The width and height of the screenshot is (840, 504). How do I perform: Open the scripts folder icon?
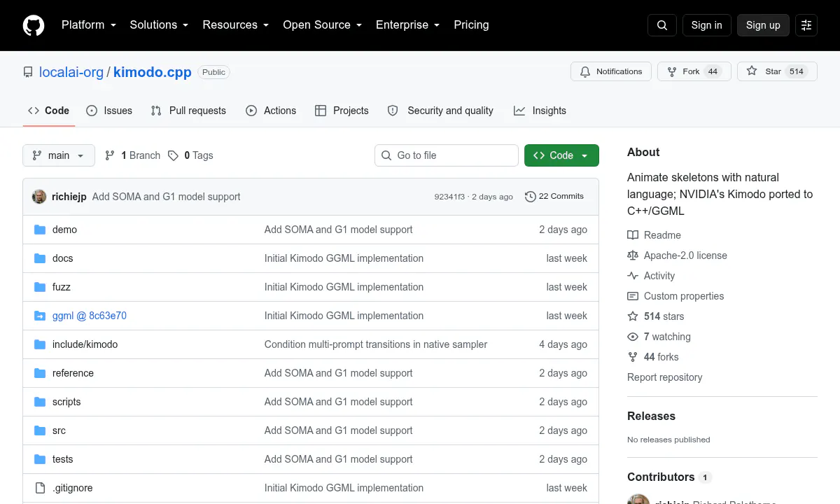(x=40, y=402)
